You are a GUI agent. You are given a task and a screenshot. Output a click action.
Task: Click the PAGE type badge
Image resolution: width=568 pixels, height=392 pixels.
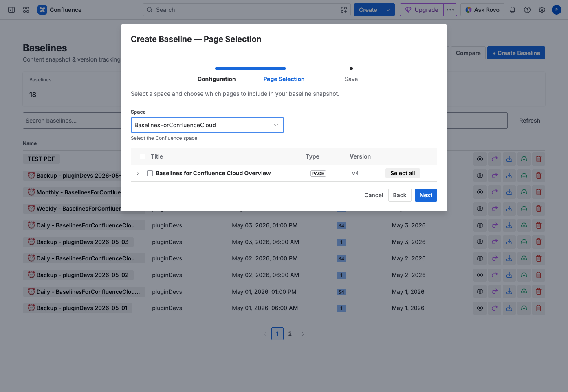coord(318,174)
